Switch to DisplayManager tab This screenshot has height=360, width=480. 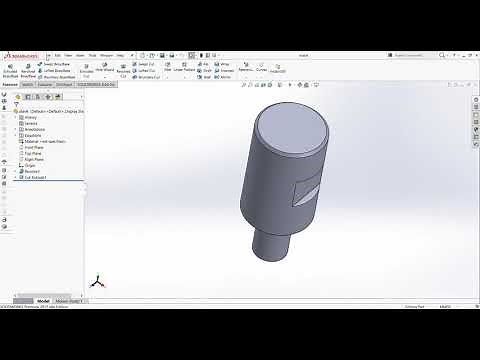tap(58, 97)
